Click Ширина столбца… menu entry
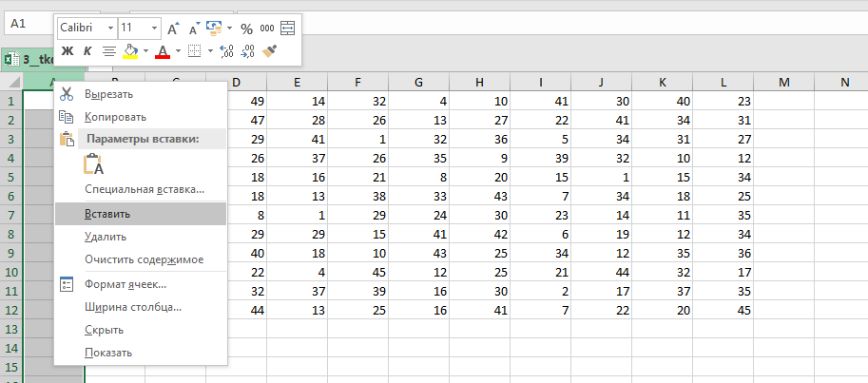The width and height of the screenshot is (868, 383). pos(132,307)
